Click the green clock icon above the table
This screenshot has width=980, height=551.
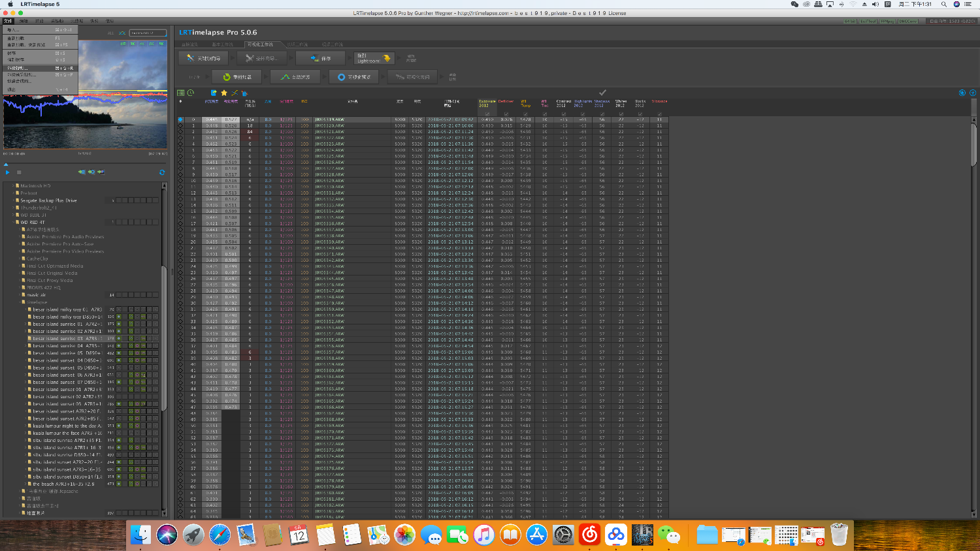pyautogui.click(x=191, y=93)
